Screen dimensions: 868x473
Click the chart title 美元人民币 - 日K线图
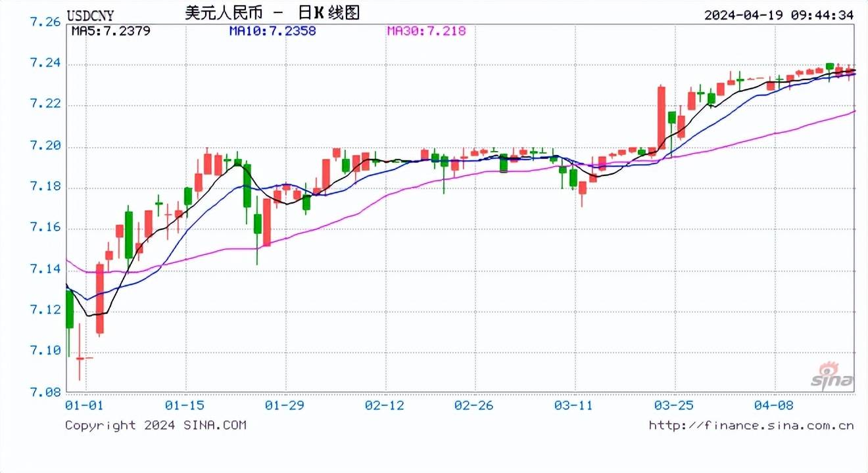[273, 13]
